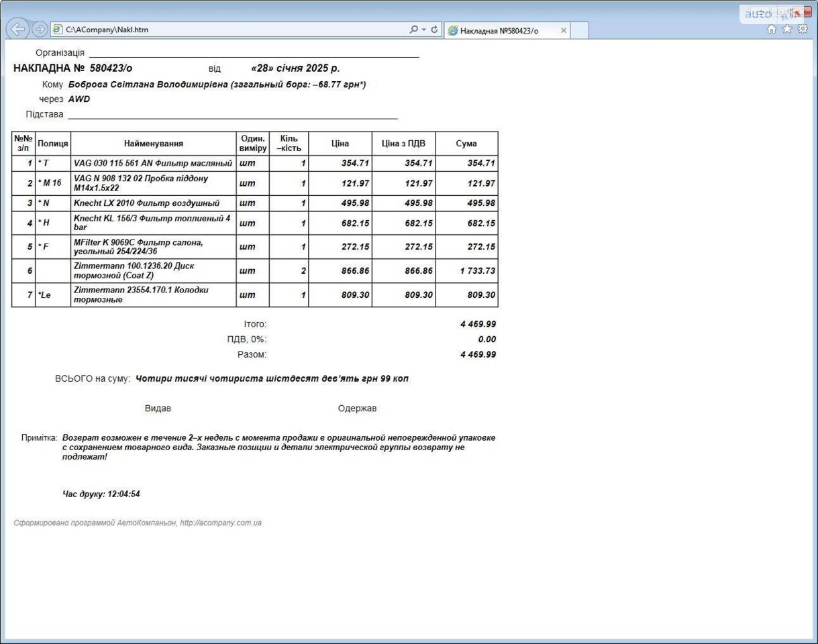The height and width of the screenshot is (644, 818).
Task: Click the search magnifier in the address bar
Action: tap(414, 30)
